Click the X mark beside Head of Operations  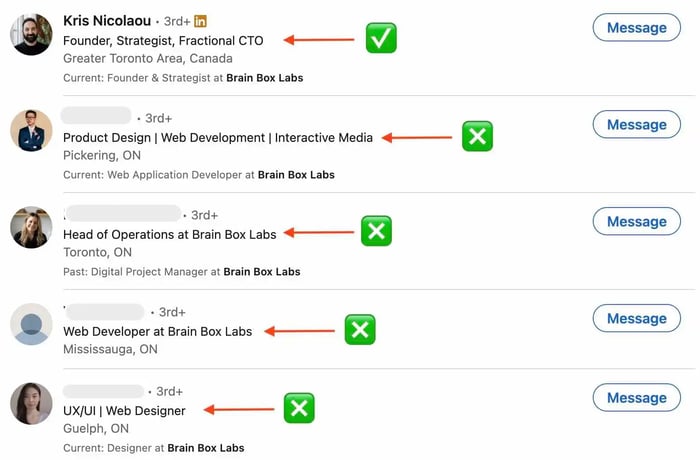coord(376,231)
